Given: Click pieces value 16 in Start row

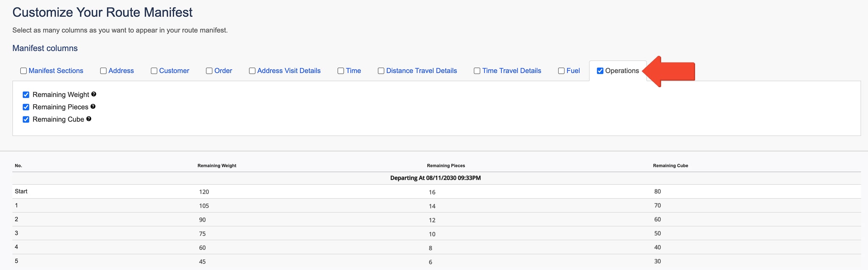Looking at the screenshot, I should (x=432, y=192).
